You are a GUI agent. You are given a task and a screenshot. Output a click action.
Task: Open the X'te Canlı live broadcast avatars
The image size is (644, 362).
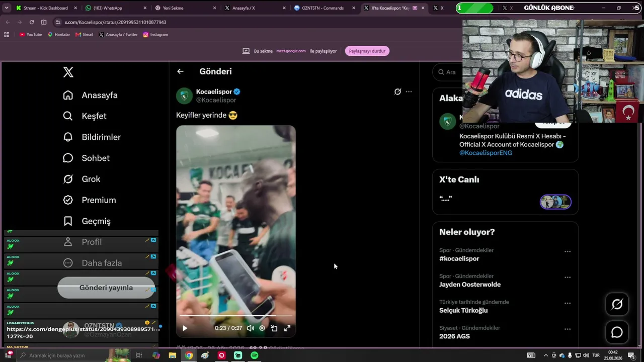tap(555, 202)
